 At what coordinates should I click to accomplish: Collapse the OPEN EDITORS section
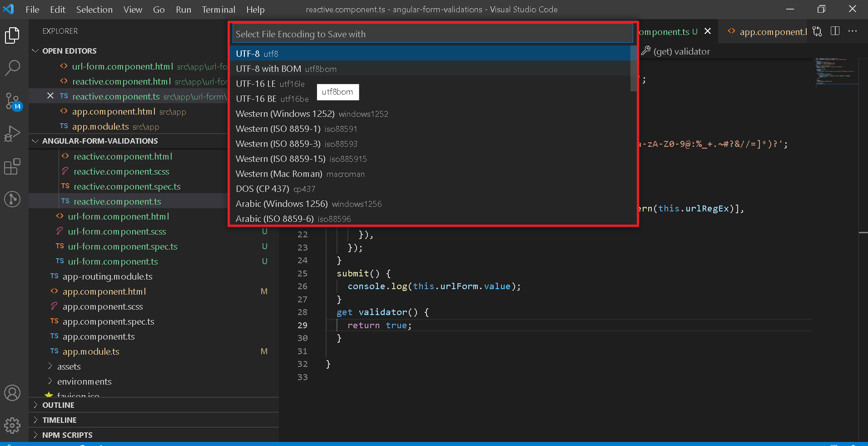pos(35,50)
